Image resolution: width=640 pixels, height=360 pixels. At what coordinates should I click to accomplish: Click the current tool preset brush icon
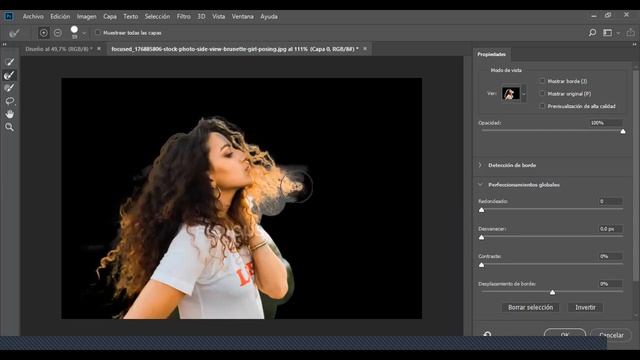(x=15, y=33)
